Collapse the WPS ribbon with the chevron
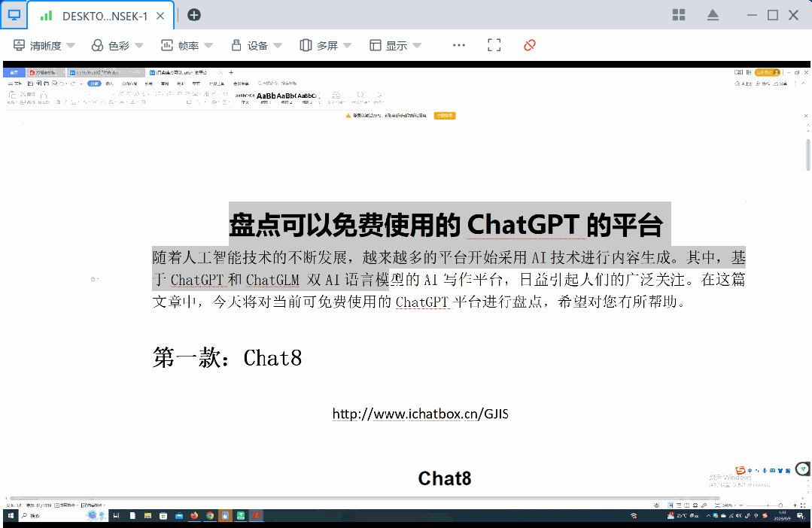 pos(803,83)
